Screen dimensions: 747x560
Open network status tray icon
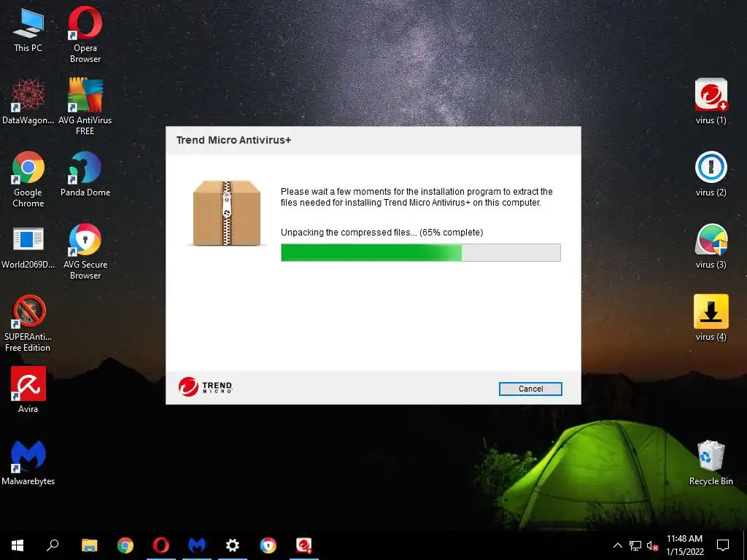(x=635, y=545)
